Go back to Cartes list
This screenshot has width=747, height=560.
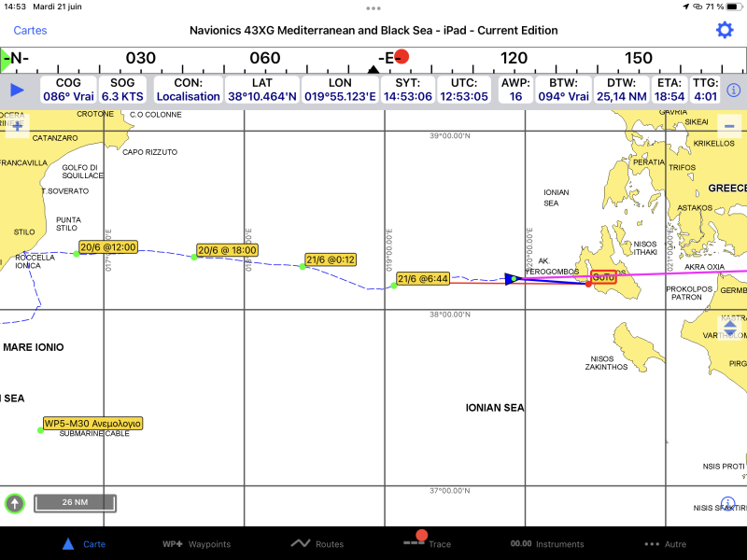30,31
